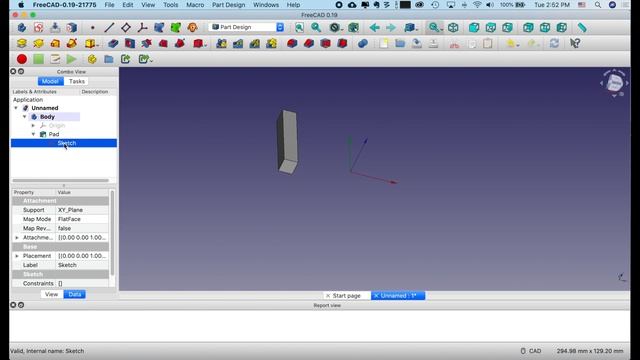640x360 pixels.
Task: Select the Pad tool
Action: [22, 43]
